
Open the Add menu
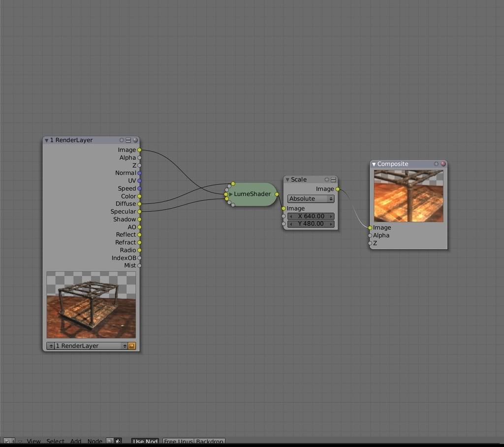[76, 442]
